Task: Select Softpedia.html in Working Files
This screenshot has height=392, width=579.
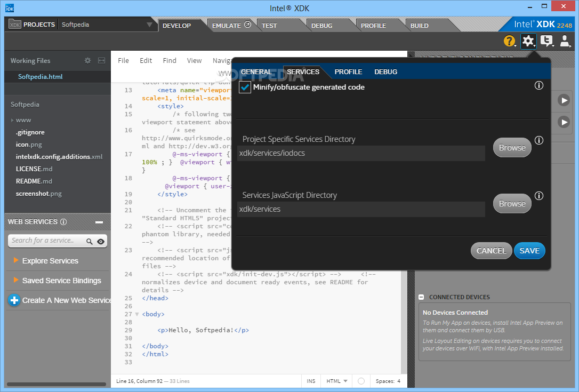Action: (x=40, y=76)
